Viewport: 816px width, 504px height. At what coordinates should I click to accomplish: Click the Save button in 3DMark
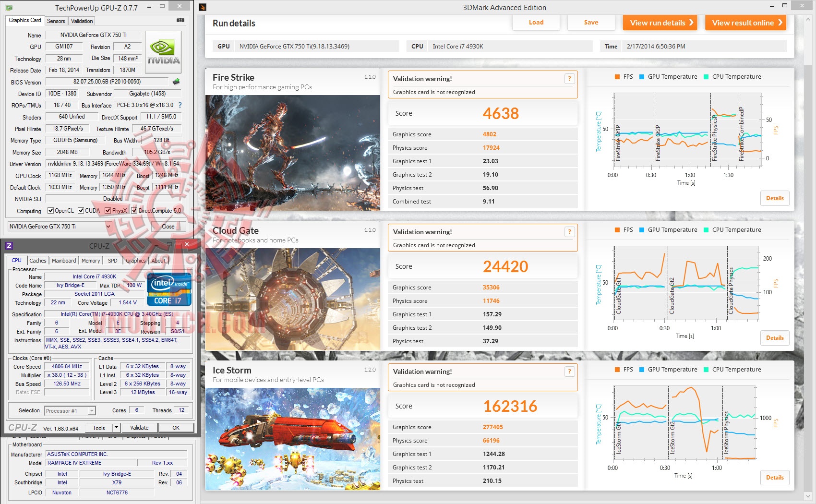point(591,23)
